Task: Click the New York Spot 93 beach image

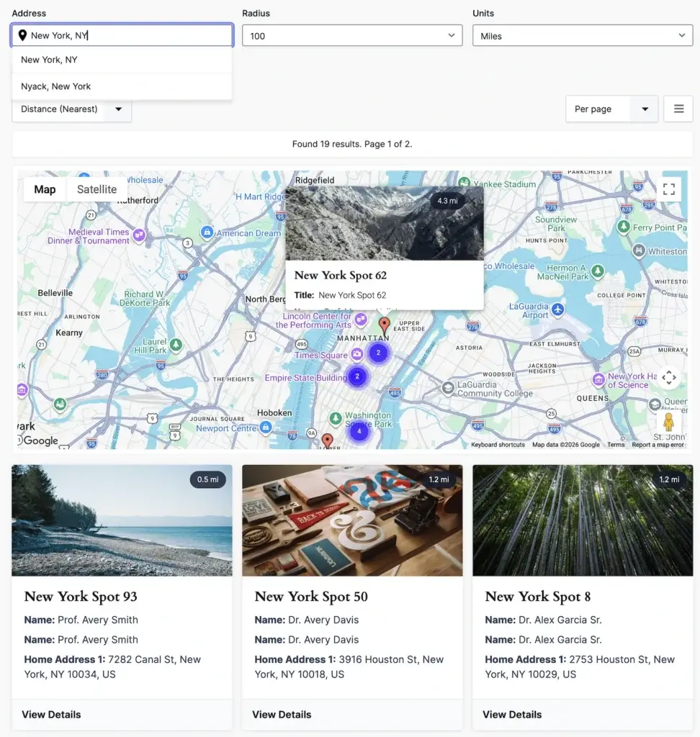Action: (122, 520)
